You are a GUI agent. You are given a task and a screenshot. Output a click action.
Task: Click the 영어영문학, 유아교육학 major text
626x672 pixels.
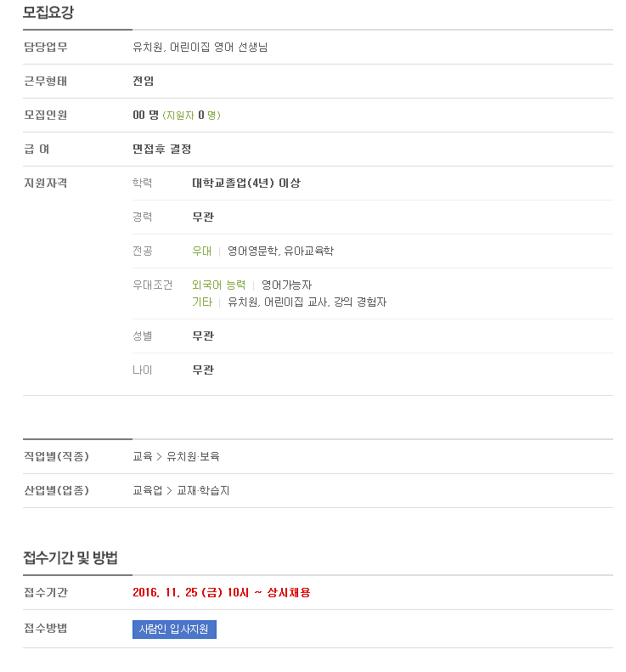[x=280, y=251]
